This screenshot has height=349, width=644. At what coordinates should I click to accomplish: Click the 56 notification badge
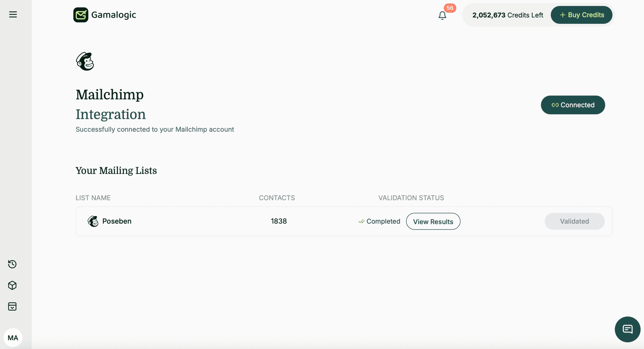pyautogui.click(x=450, y=8)
